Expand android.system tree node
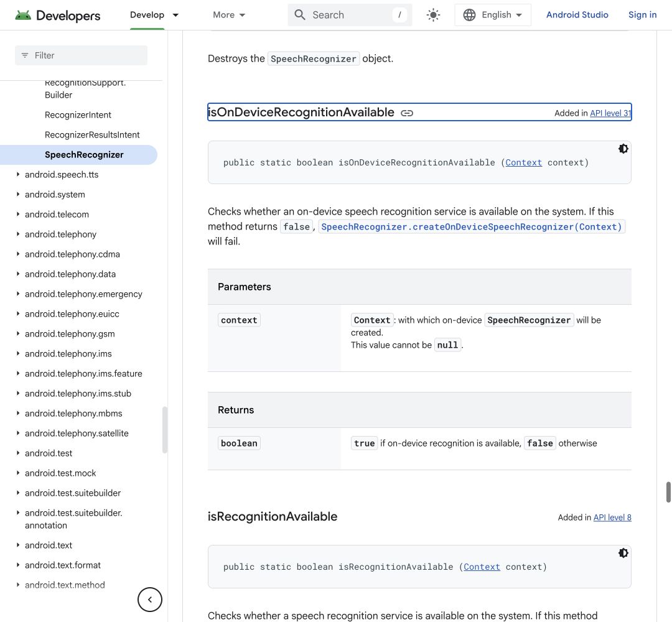Image resolution: width=672 pixels, height=622 pixels. 18,195
